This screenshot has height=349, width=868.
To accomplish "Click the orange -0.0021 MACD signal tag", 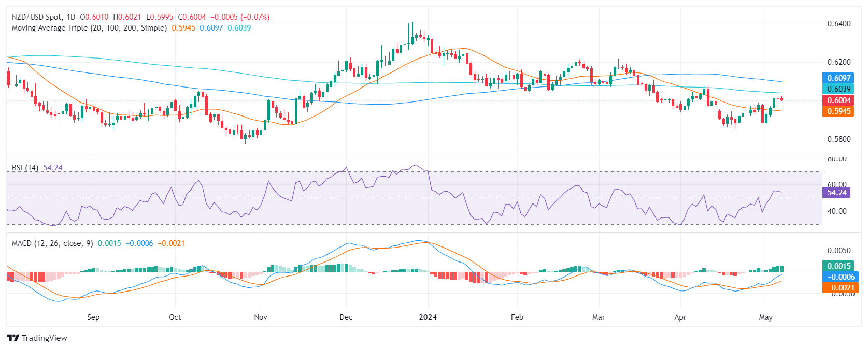I will [x=838, y=288].
